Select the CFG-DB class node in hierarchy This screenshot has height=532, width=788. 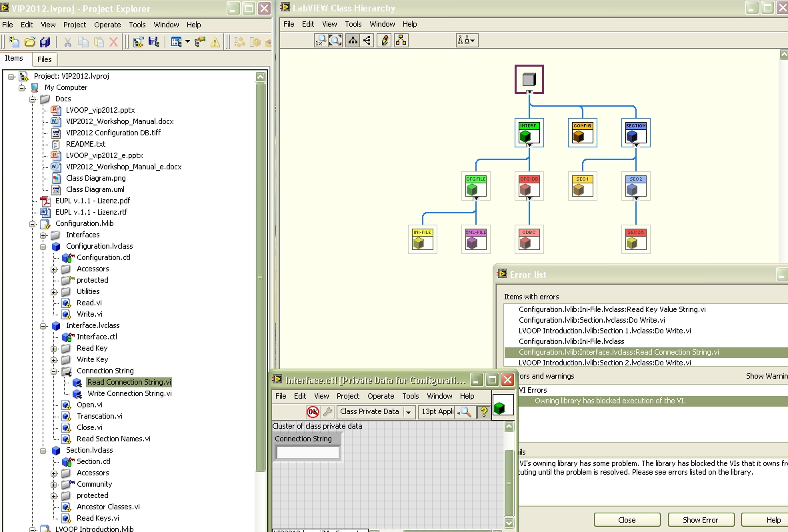point(529,186)
